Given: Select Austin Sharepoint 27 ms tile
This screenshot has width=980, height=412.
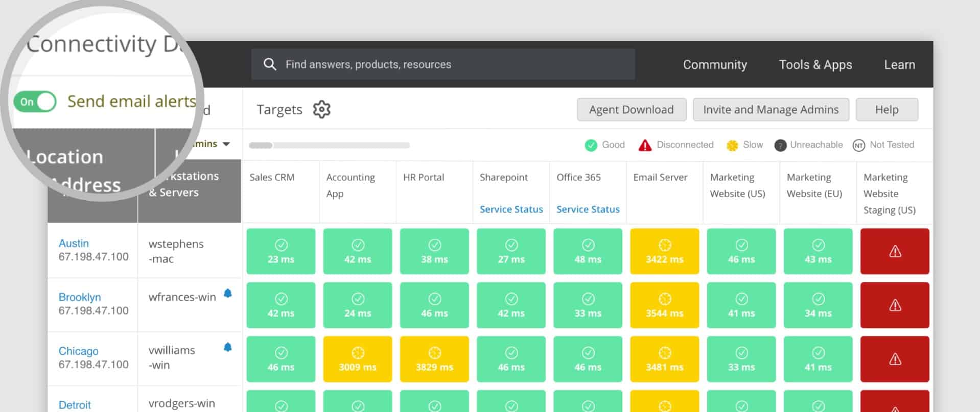Looking at the screenshot, I should [x=511, y=251].
